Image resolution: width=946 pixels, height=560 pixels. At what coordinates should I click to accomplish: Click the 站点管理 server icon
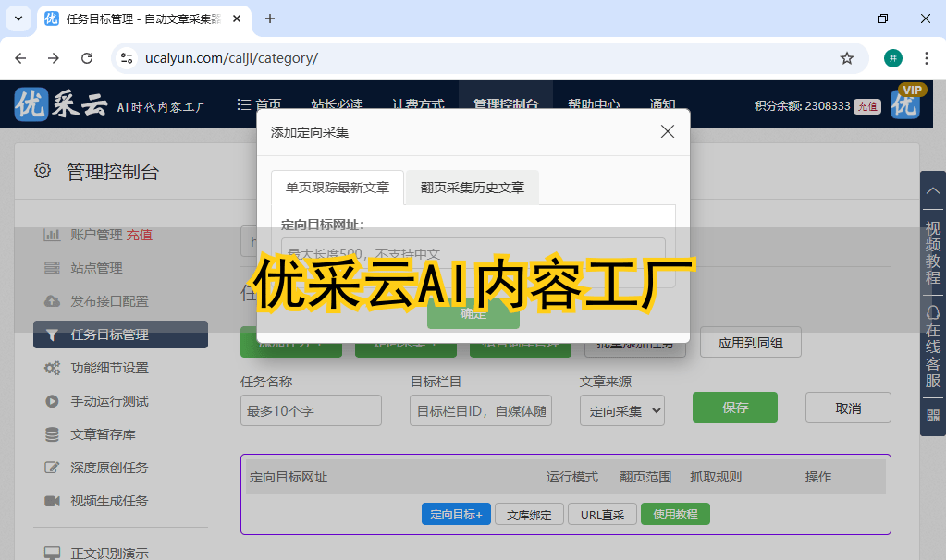(53, 268)
